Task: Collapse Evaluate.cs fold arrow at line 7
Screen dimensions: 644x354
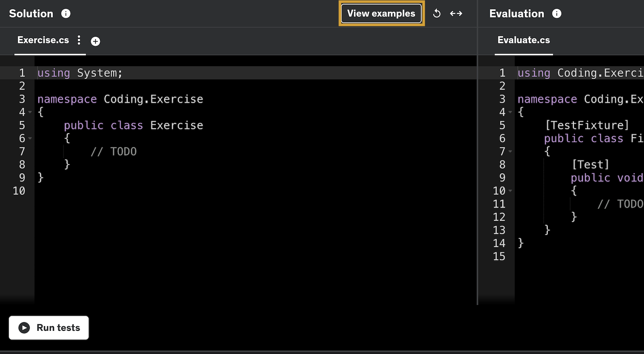Action: [510, 152]
